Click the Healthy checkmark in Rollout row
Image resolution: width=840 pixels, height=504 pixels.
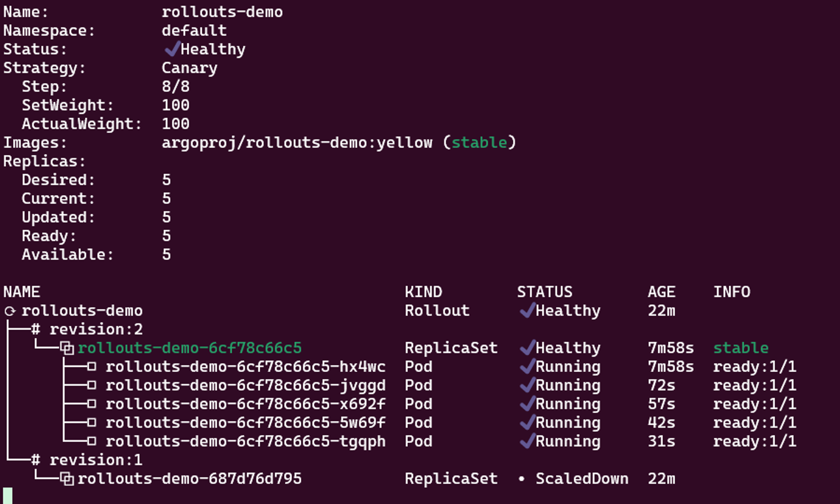pyautogui.click(x=527, y=310)
